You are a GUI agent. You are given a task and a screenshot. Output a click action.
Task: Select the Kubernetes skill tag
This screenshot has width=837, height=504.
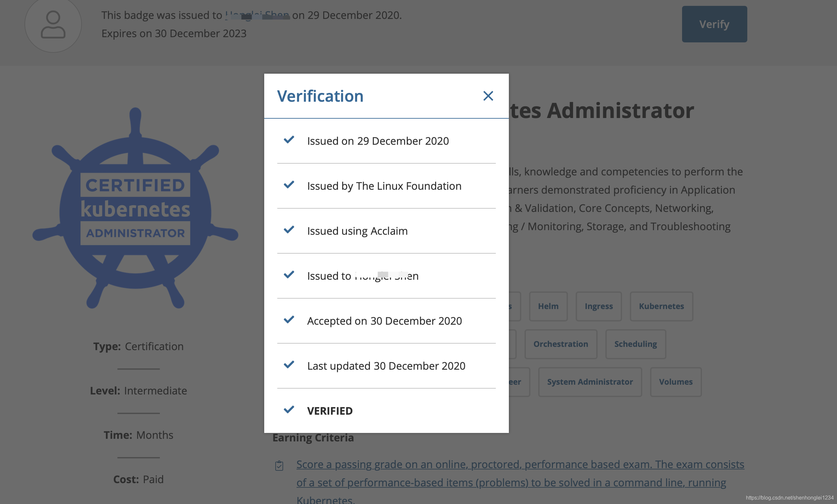click(x=661, y=306)
